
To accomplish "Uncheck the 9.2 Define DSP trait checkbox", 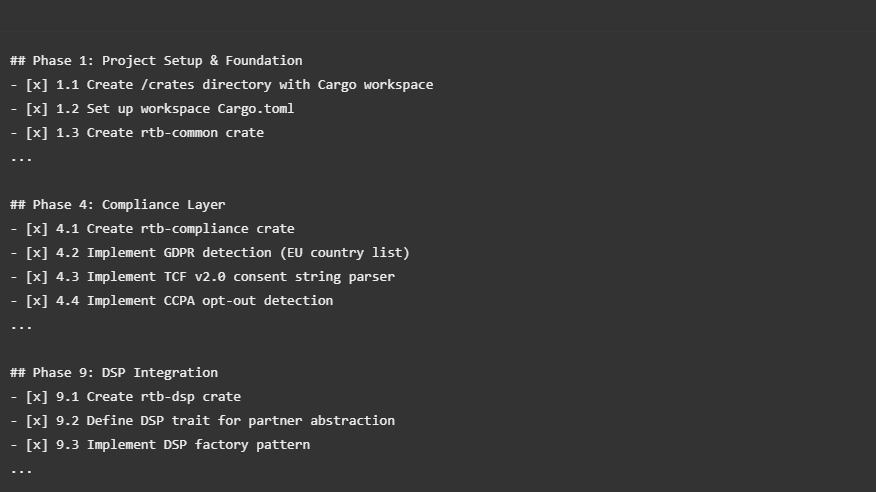I will coord(37,421).
